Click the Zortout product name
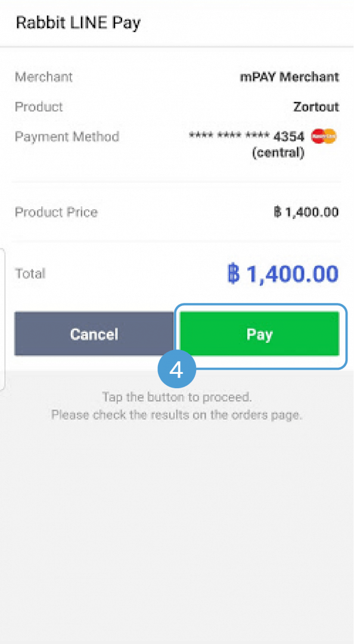Image resolution: width=354 pixels, height=644 pixels. click(316, 107)
